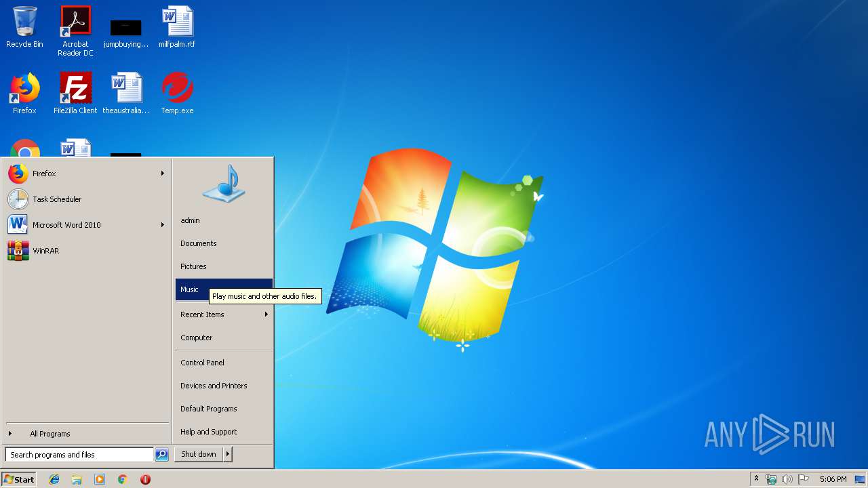Open the shutdown options arrow

pos(227,454)
